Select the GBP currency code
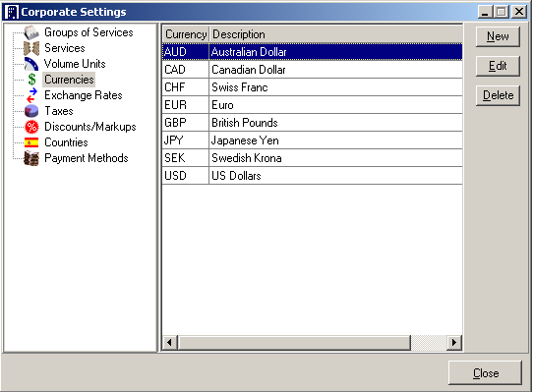Screen dimensions: 533x392 click(x=186, y=123)
